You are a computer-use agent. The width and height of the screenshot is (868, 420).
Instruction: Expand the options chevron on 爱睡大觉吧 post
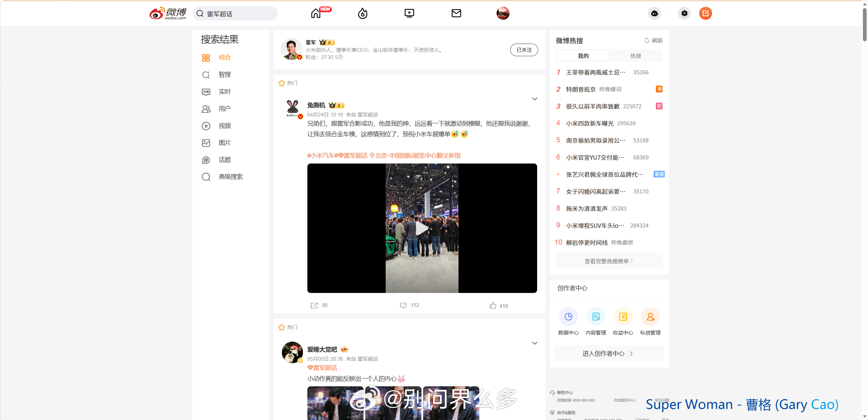(x=534, y=343)
